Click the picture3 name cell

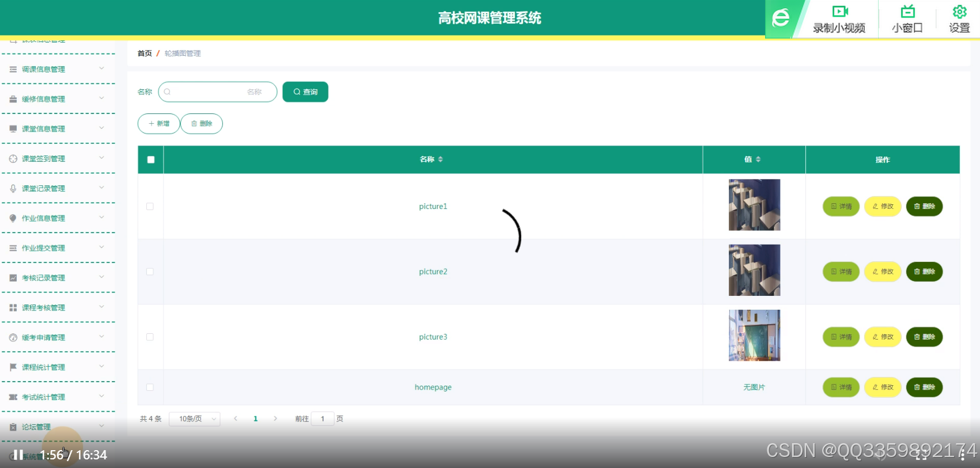[x=433, y=337]
